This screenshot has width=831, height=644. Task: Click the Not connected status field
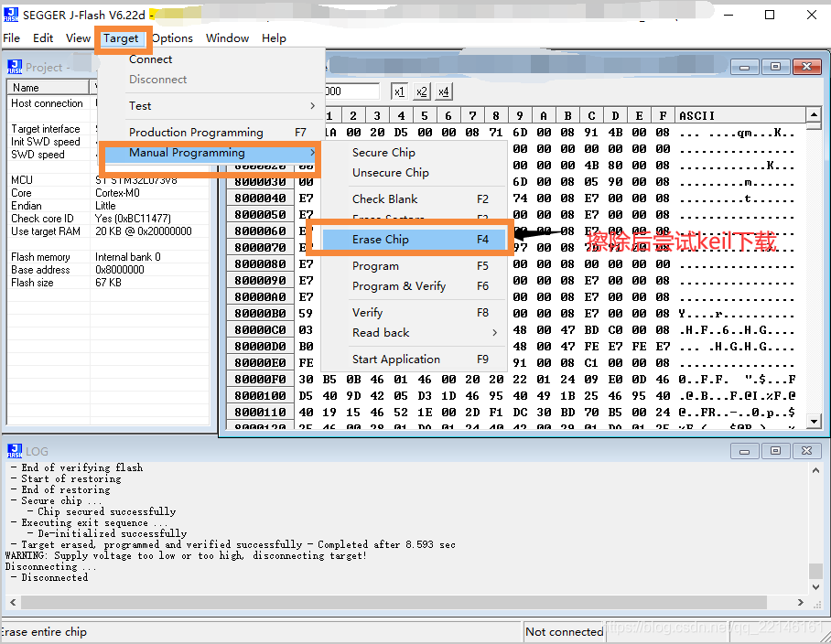coord(565,632)
